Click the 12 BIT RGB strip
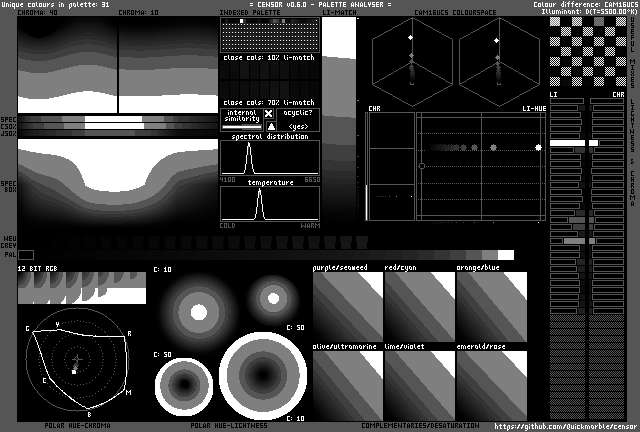Viewport: 640px width, 432px height. [82, 288]
